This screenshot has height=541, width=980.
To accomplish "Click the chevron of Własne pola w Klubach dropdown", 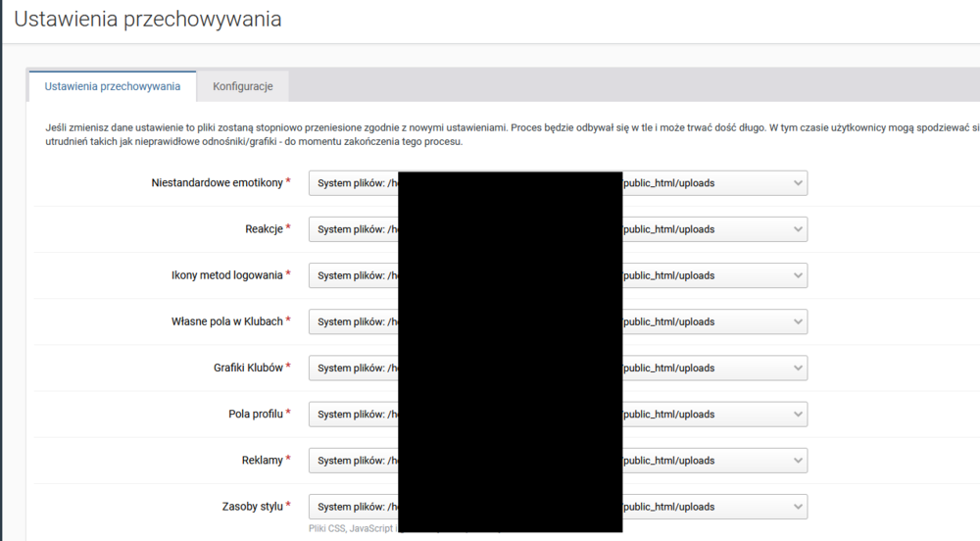I will [x=799, y=321].
